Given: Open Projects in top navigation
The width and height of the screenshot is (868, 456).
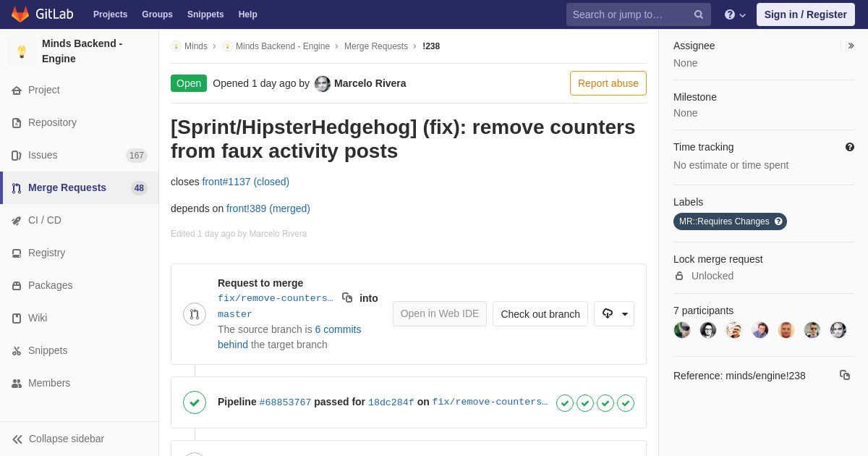Looking at the screenshot, I should coord(111,14).
